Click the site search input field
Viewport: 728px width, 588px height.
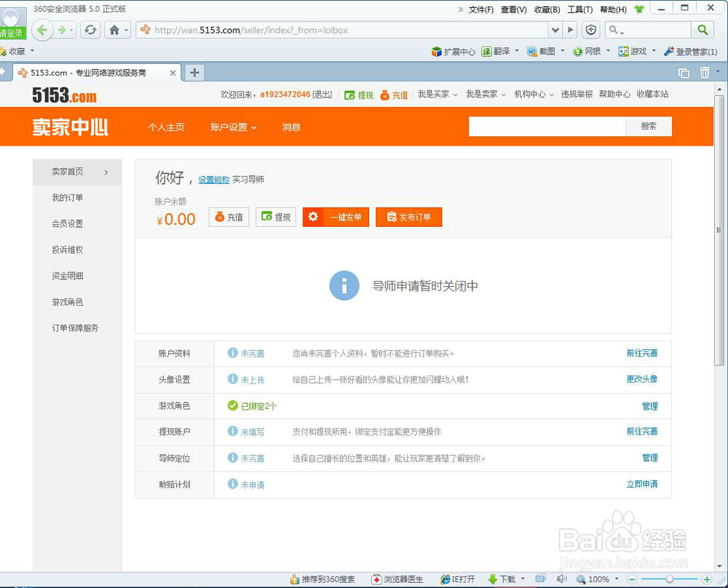547,126
